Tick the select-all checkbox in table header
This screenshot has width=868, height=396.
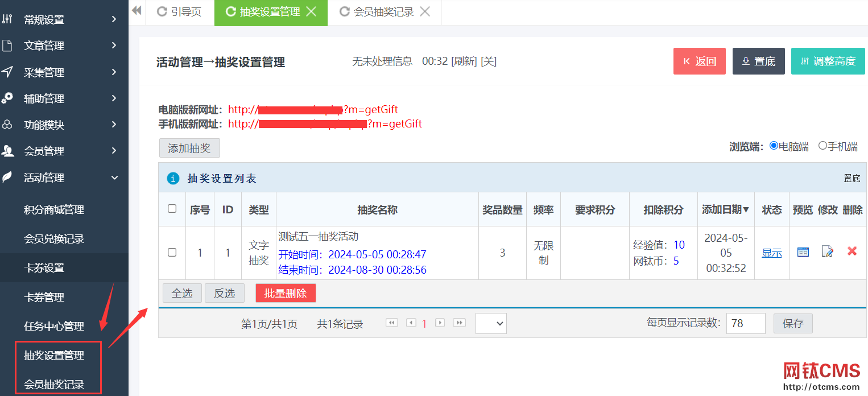point(172,209)
